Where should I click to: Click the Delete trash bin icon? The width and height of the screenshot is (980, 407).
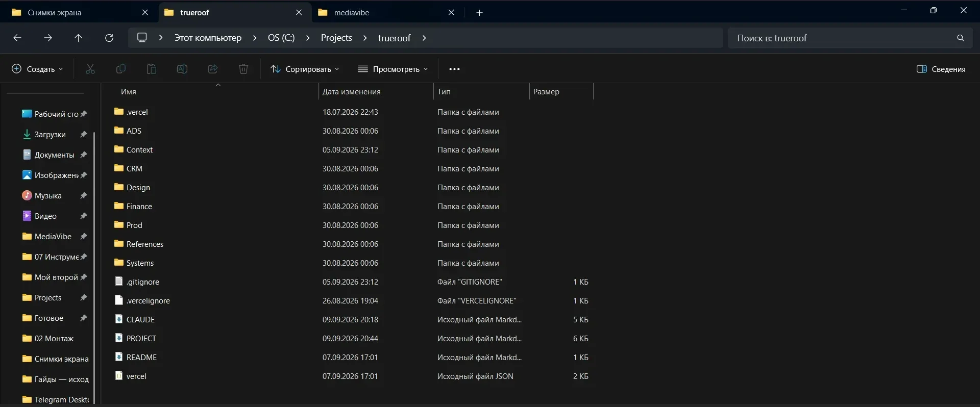pos(243,69)
